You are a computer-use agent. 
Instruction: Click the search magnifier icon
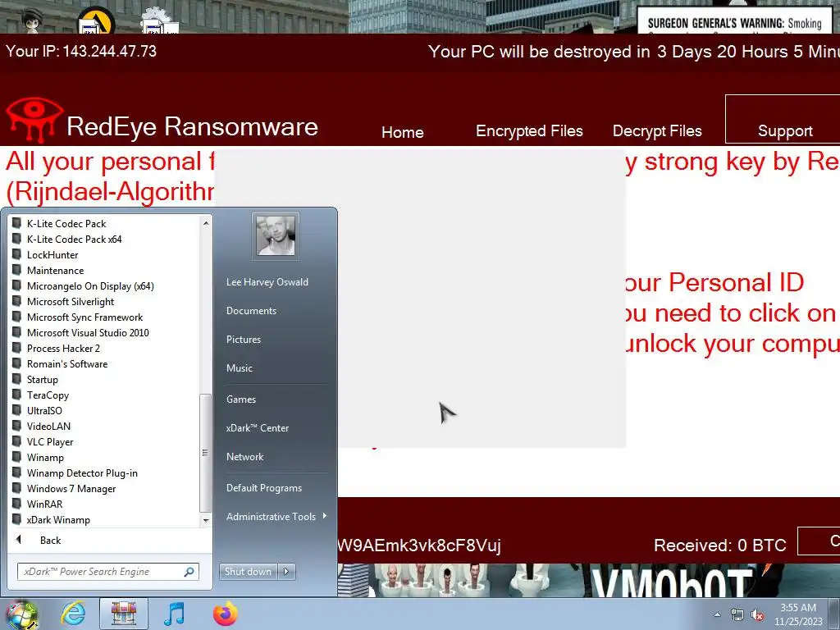click(189, 572)
